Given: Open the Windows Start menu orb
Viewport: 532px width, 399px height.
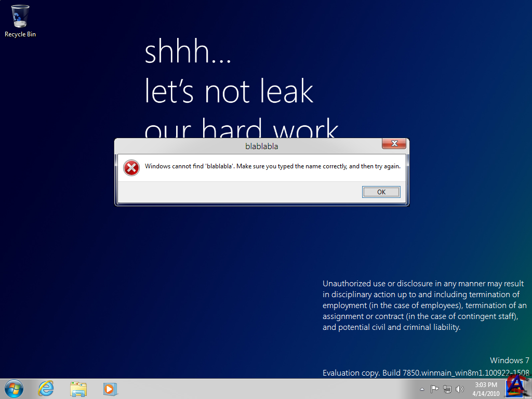Looking at the screenshot, I should click(14, 389).
